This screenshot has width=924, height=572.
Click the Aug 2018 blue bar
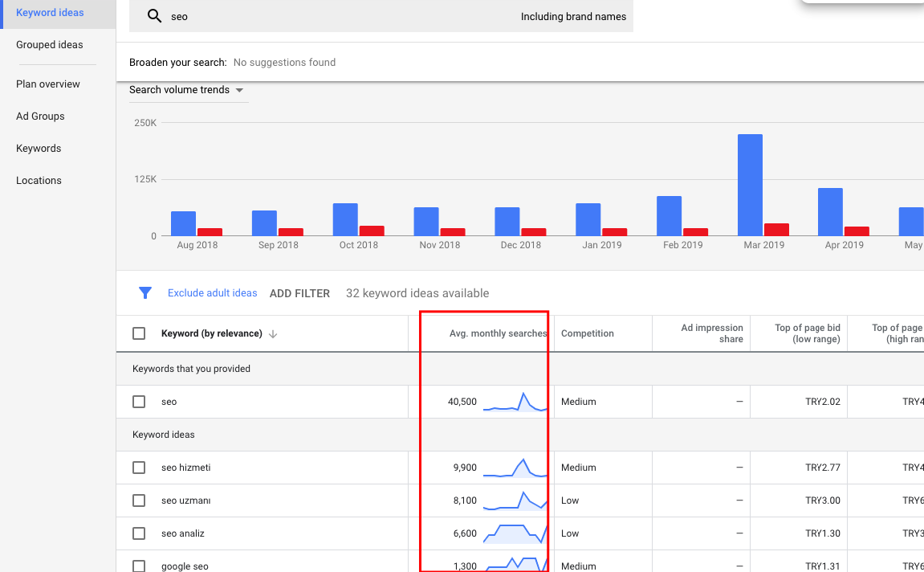click(x=183, y=223)
